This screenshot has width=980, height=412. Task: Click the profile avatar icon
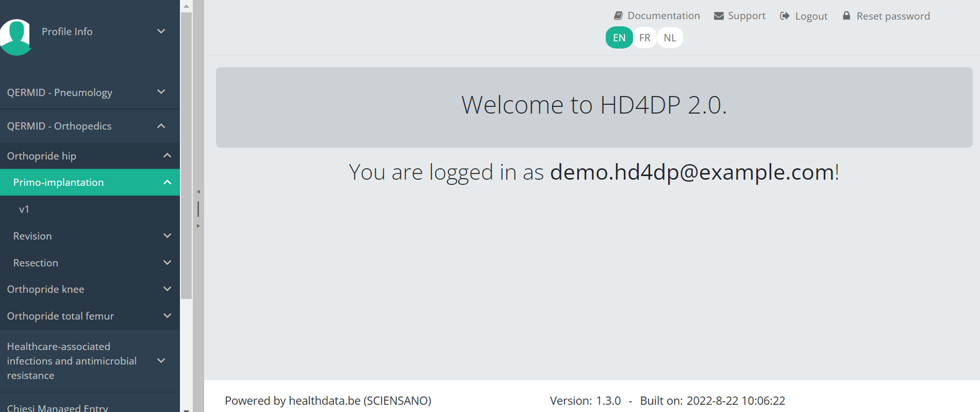[15, 37]
